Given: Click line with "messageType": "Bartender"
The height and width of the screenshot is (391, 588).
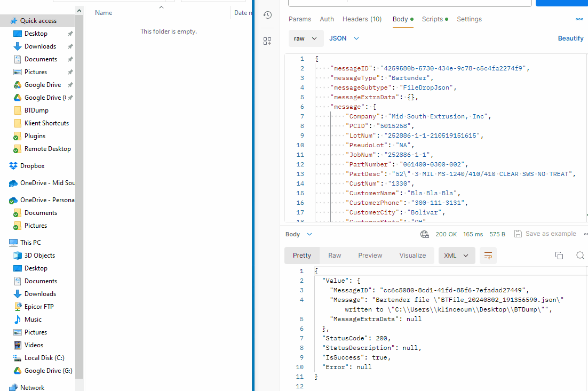Looking at the screenshot, I should [382, 78].
